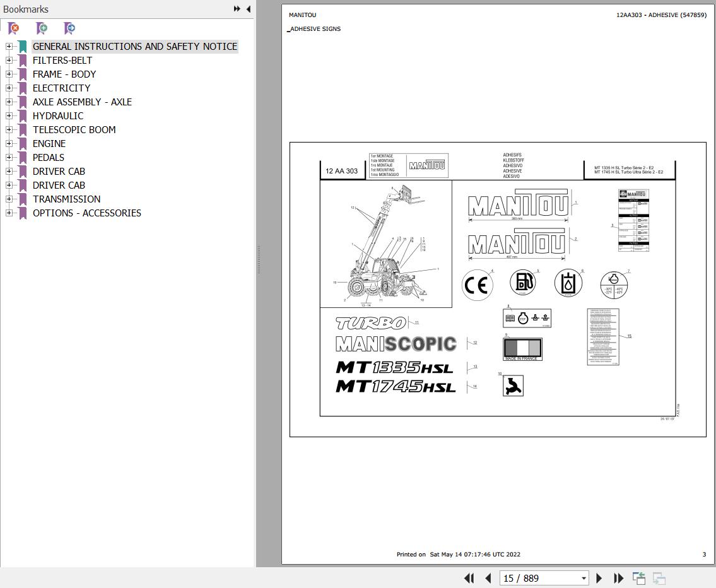Jump to the first page
This screenshot has height=588, width=716.
click(469, 578)
